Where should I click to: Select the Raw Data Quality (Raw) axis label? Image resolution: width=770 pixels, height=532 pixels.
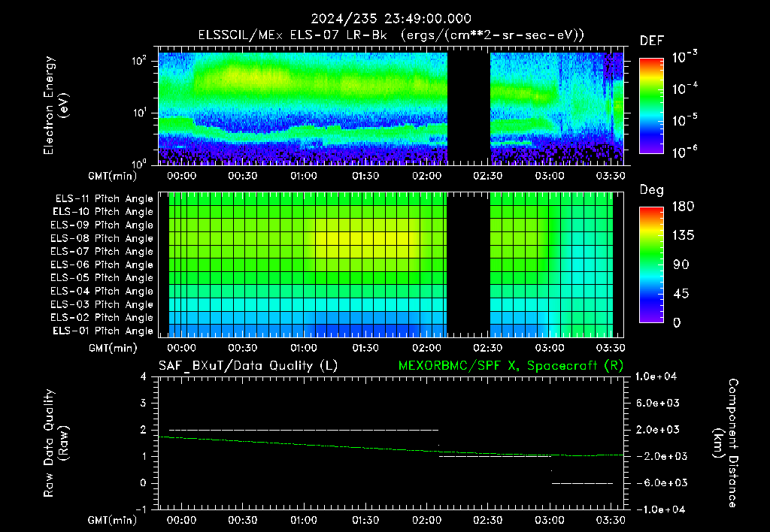click(56, 443)
